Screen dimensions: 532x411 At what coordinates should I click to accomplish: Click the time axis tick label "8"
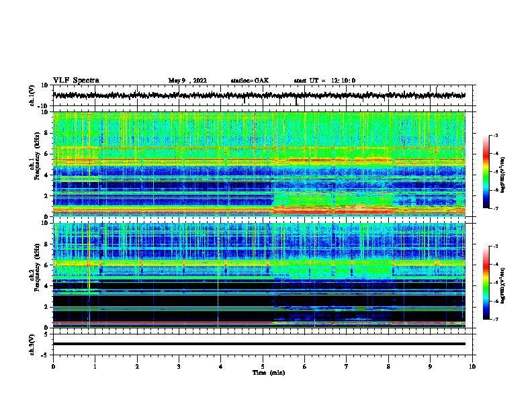pos(388,367)
